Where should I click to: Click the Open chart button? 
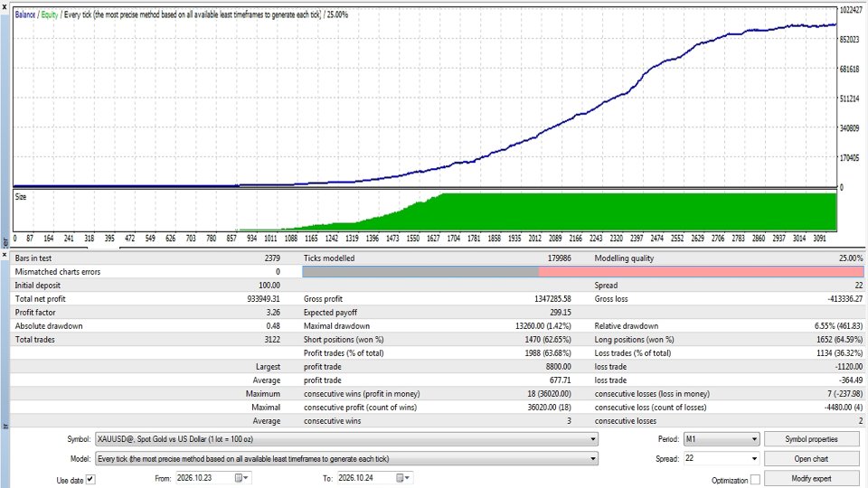pyautogui.click(x=811, y=459)
